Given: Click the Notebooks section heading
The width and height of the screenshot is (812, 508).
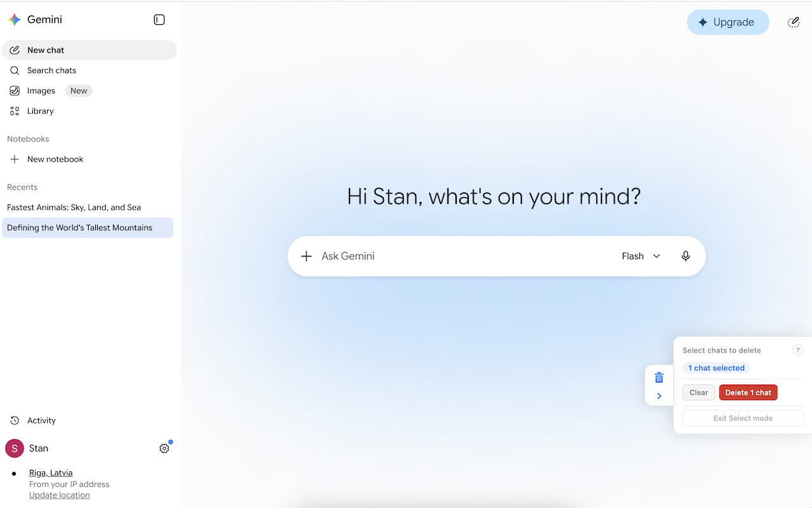Looking at the screenshot, I should [x=28, y=139].
